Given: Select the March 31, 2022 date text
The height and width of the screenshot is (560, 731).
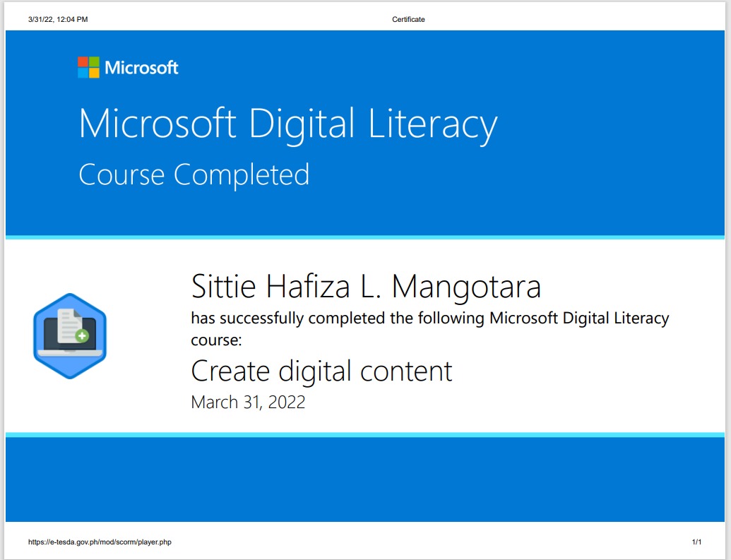Looking at the screenshot, I should 248,402.
